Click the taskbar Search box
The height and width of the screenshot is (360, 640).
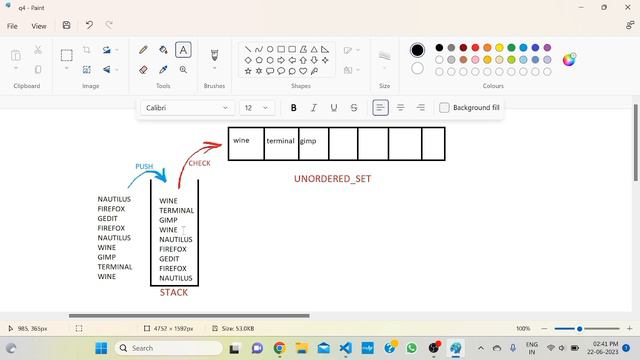click(x=169, y=348)
